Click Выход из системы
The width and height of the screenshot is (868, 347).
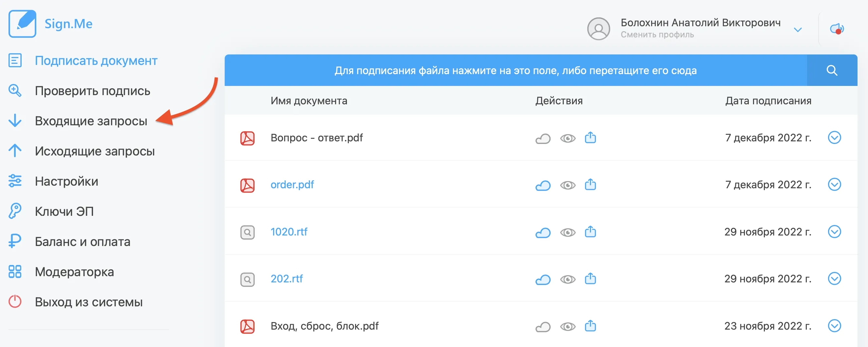click(x=89, y=302)
